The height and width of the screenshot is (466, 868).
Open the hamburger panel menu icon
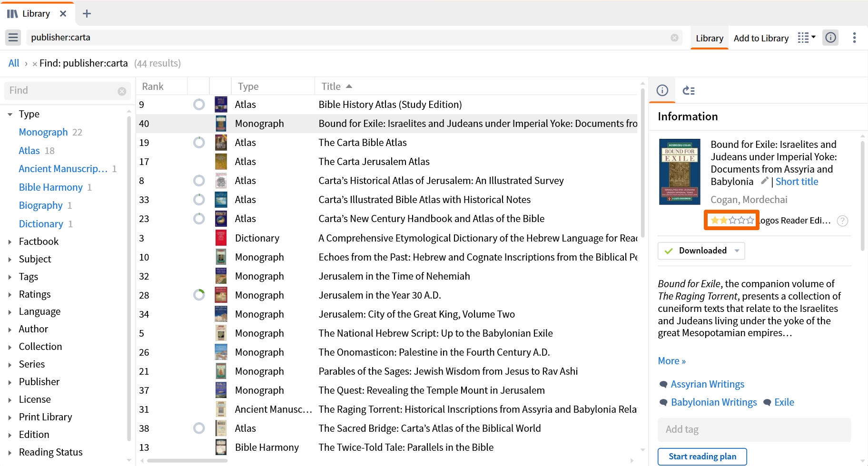tap(13, 38)
